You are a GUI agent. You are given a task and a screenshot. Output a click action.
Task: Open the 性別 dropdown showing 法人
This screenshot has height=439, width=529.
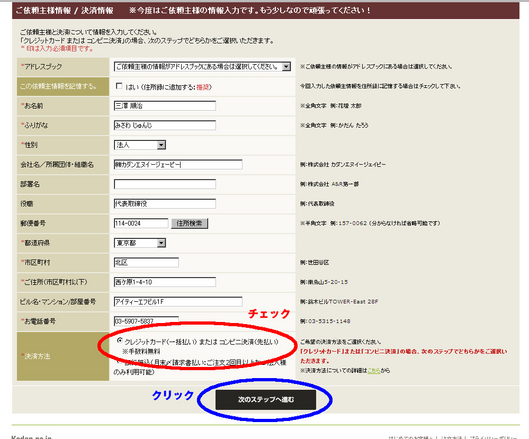coord(140,145)
